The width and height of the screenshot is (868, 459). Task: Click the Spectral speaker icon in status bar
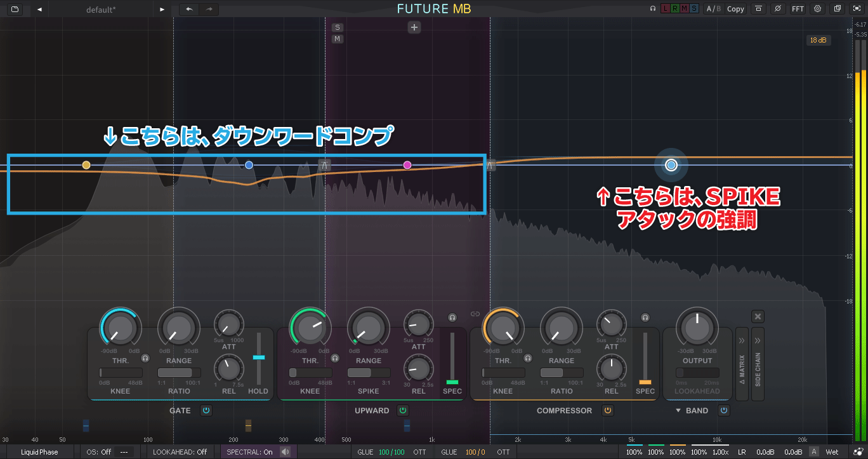(x=285, y=452)
